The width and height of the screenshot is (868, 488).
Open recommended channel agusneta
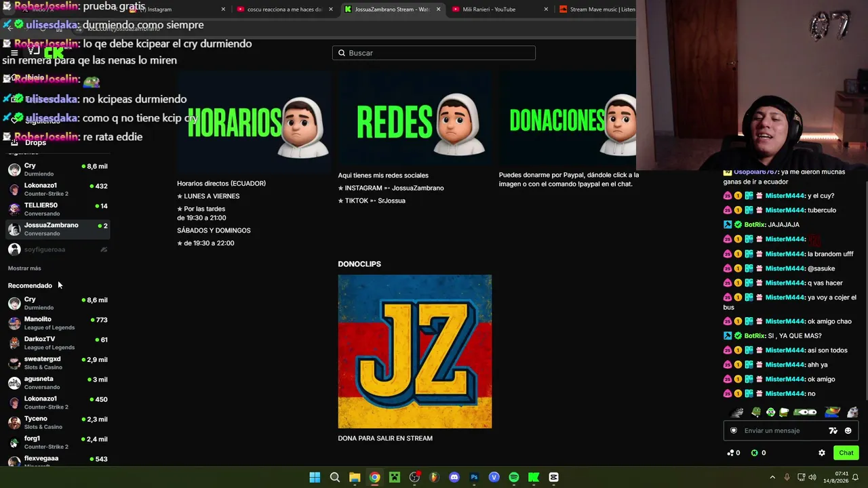coord(58,383)
